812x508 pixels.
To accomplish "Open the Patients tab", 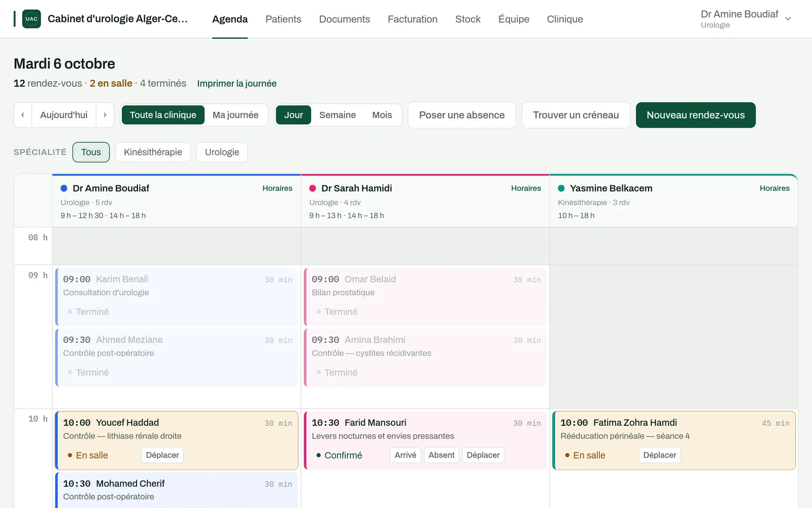I will 283,19.
